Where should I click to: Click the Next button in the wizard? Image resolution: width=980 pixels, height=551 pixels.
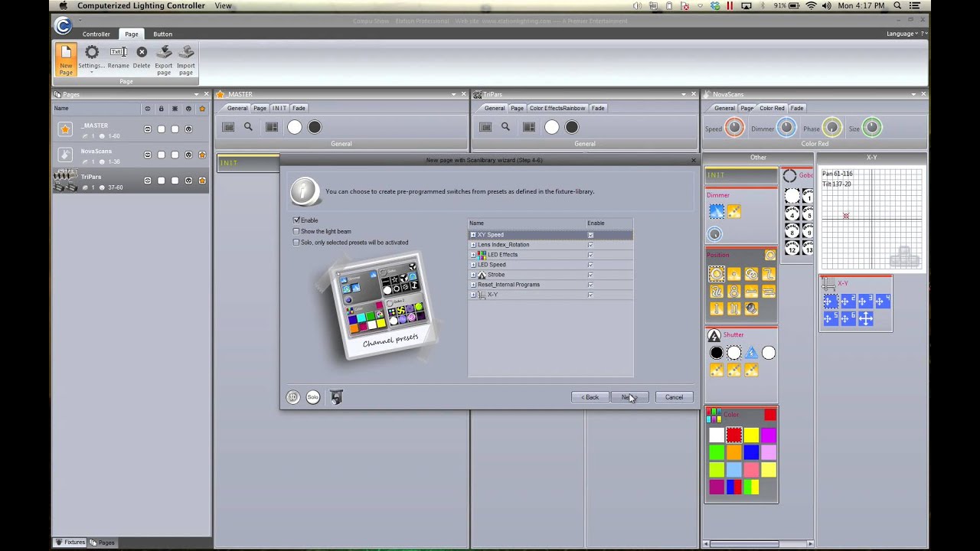[630, 397]
